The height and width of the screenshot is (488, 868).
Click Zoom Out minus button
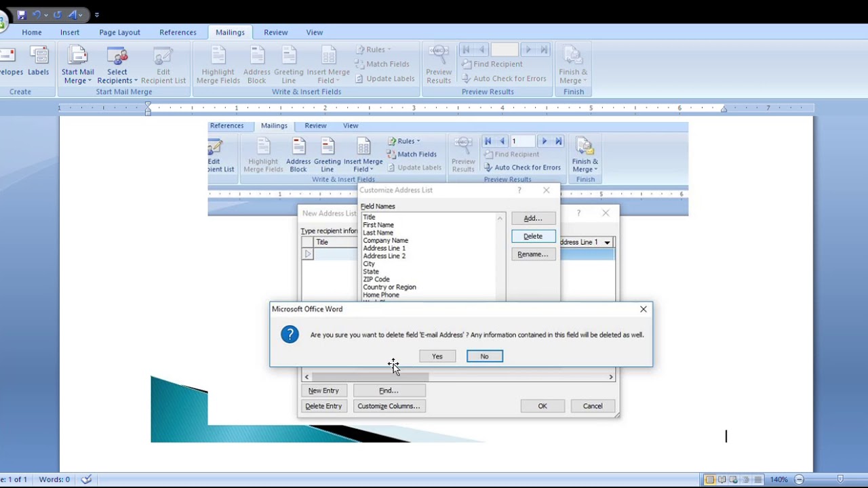click(x=799, y=479)
